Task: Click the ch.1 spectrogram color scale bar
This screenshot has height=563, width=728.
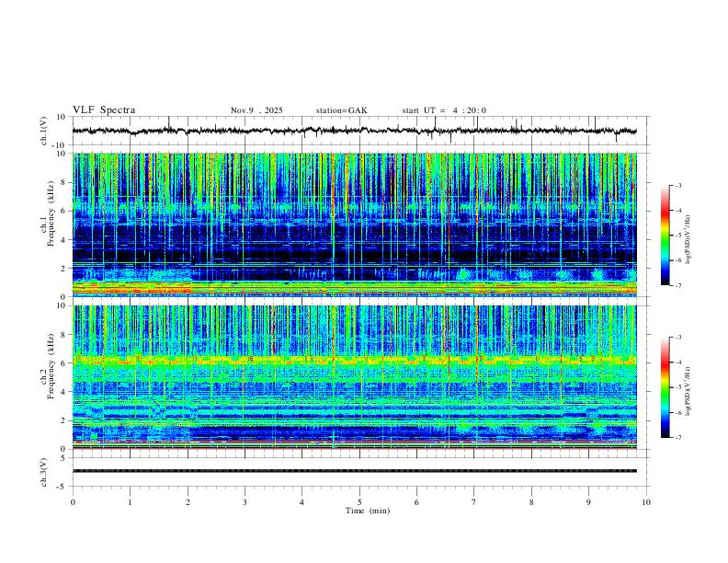Action: coord(665,236)
